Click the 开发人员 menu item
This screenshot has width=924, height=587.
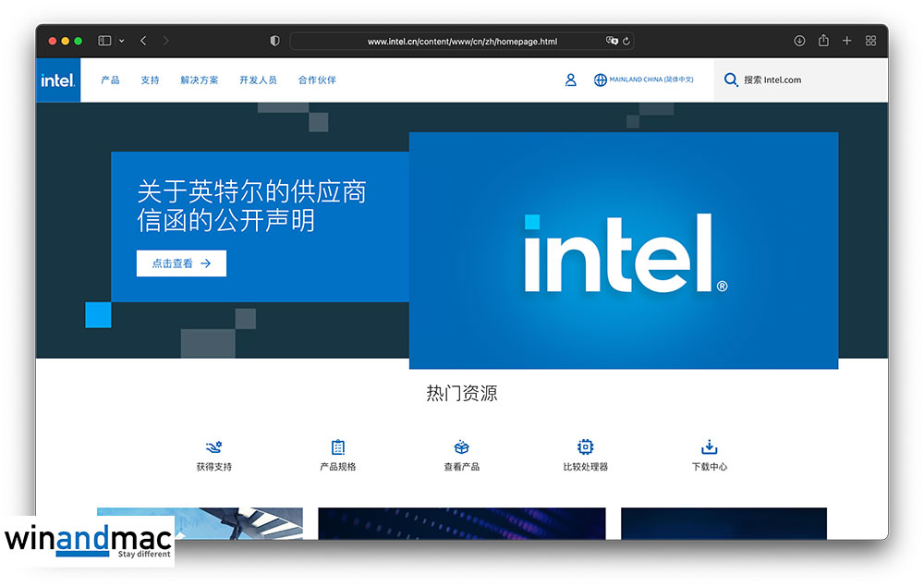point(258,80)
